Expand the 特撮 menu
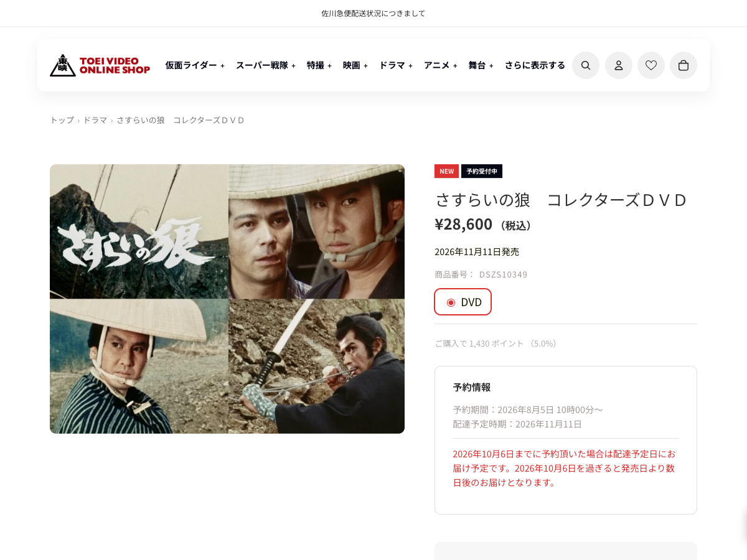 click(319, 65)
